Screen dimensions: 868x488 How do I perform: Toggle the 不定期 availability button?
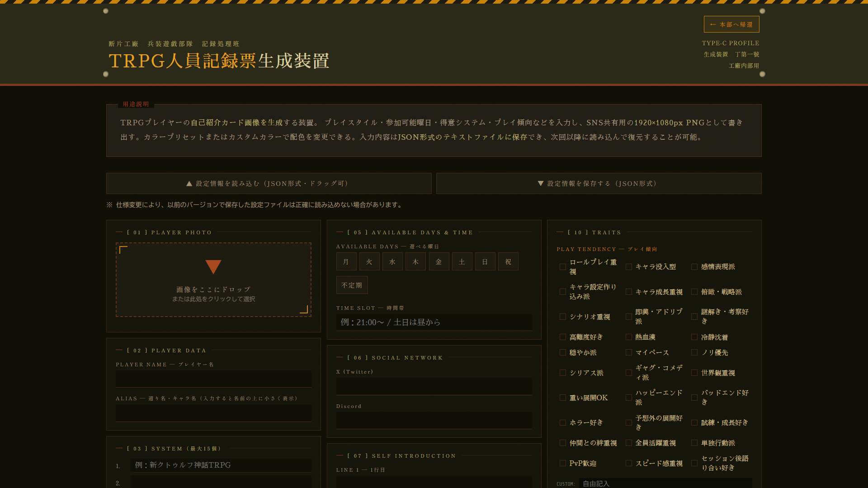(x=352, y=285)
